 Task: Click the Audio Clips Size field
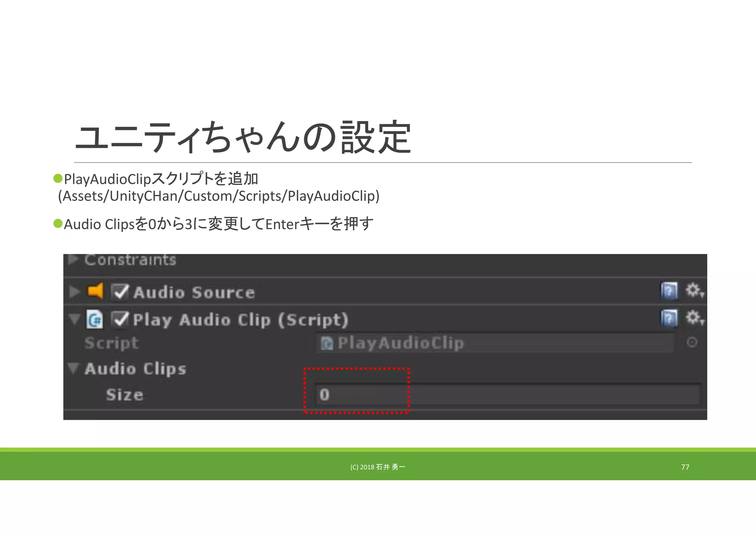point(508,395)
